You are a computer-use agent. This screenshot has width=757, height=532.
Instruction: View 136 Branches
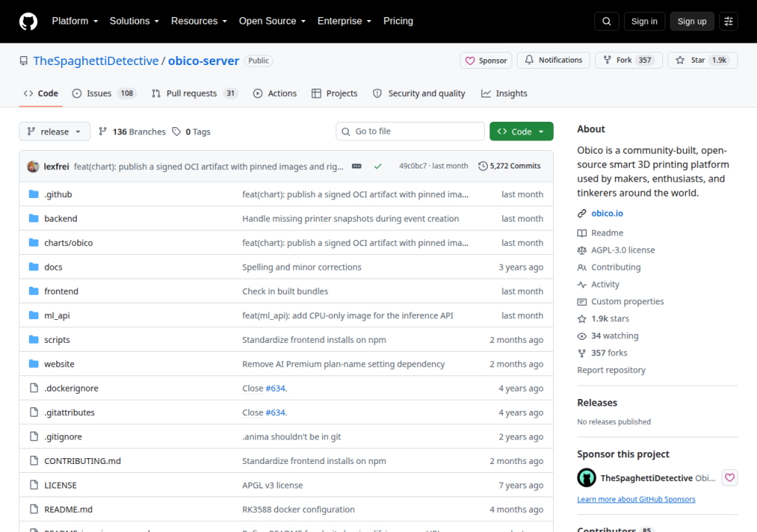(x=132, y=132)
